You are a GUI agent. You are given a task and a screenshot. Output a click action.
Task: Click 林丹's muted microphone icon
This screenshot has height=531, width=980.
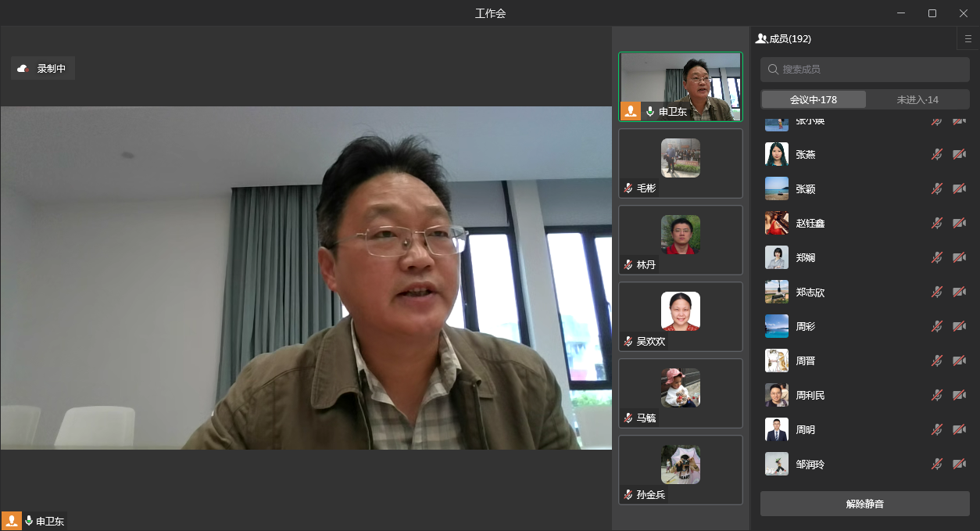point(628,265)
